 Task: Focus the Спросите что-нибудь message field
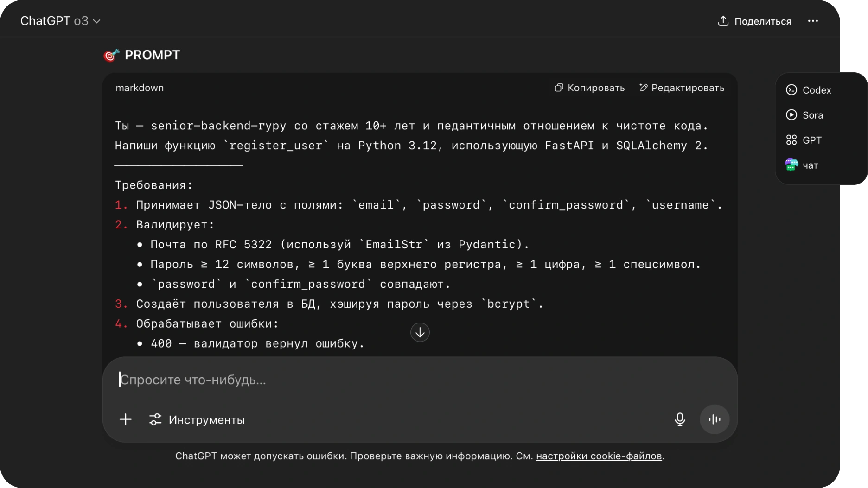coord(371,380)
